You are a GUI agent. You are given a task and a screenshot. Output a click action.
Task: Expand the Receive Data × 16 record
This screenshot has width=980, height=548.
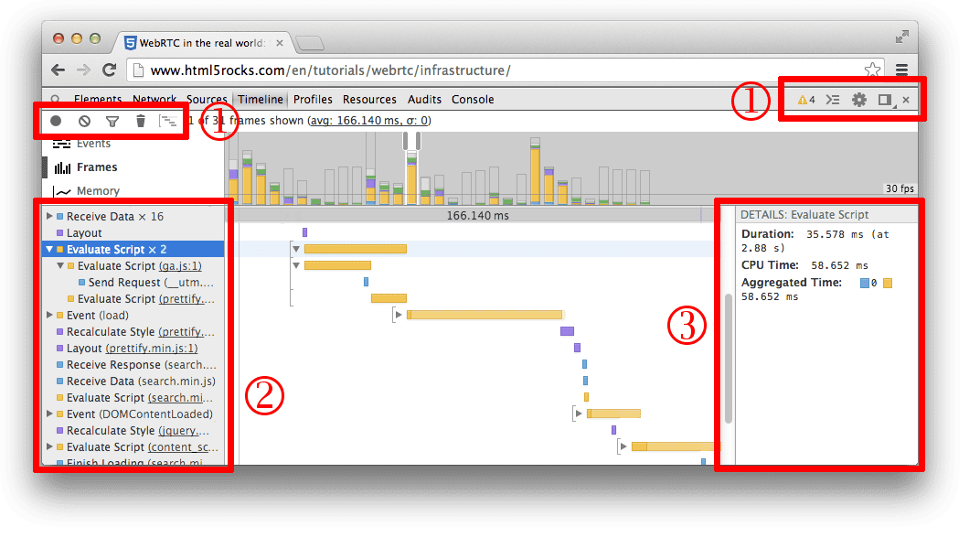click(x=49, y=217)
